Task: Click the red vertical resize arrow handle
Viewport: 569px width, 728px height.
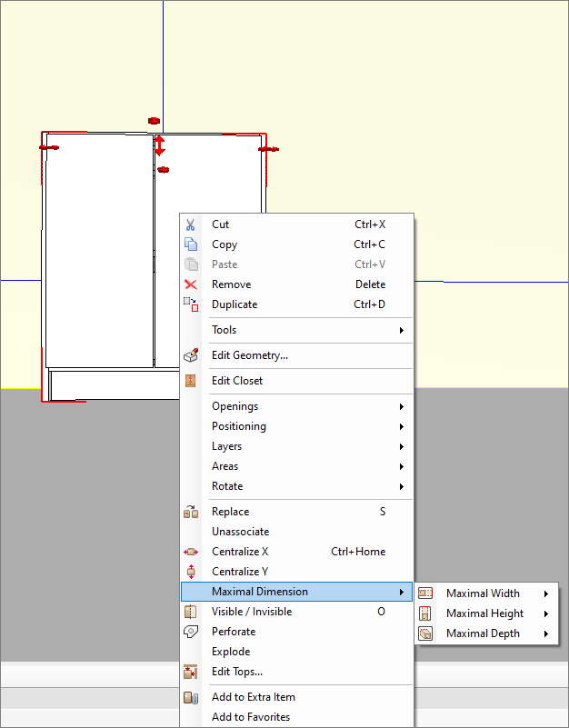Action: click(x=159, y=145)
